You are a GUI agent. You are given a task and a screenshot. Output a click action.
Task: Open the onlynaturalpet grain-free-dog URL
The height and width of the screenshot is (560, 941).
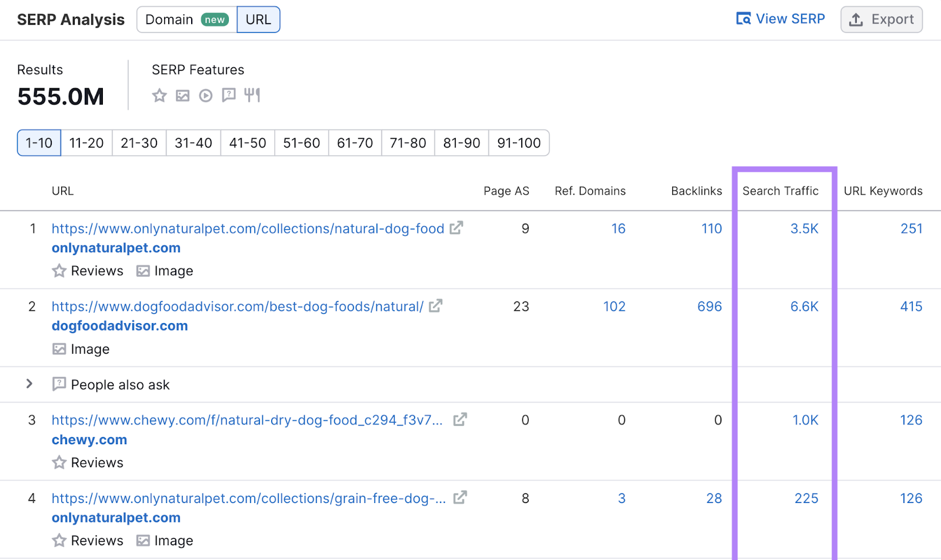249,498
